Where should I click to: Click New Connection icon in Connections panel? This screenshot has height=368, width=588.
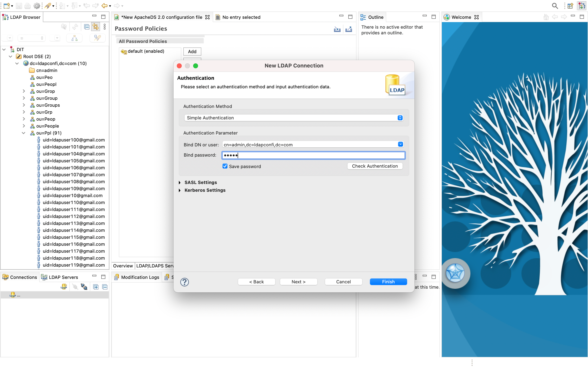[64, 287]
